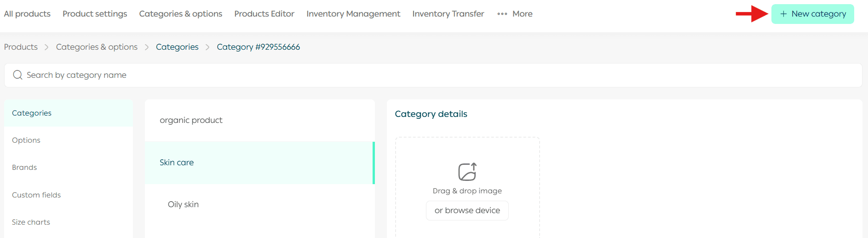Select Brands in the sidebar

pyautogui.click(x=24, y=168)
